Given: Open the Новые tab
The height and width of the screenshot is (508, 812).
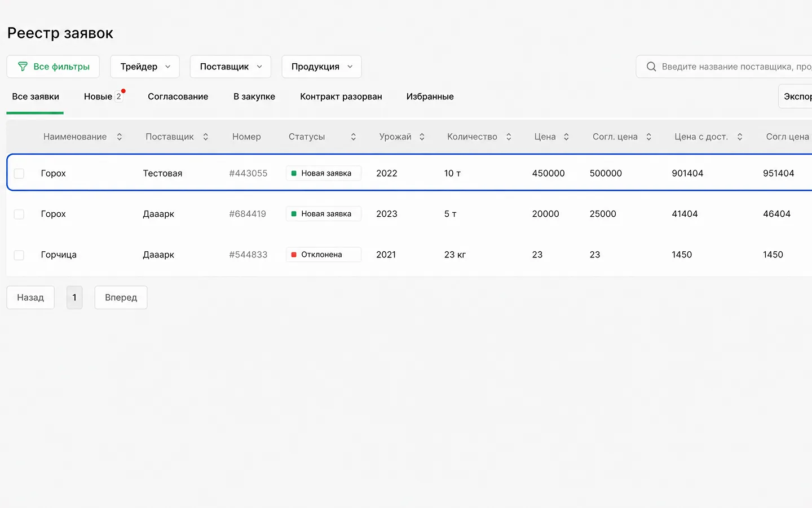Looking at the screenshot, I should coord(103,97).
